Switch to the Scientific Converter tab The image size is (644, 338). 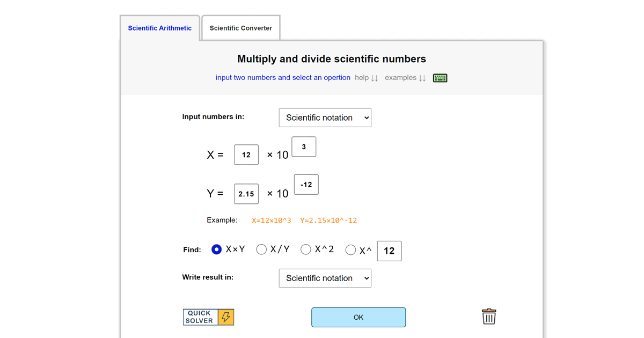(x=240, y=27)
